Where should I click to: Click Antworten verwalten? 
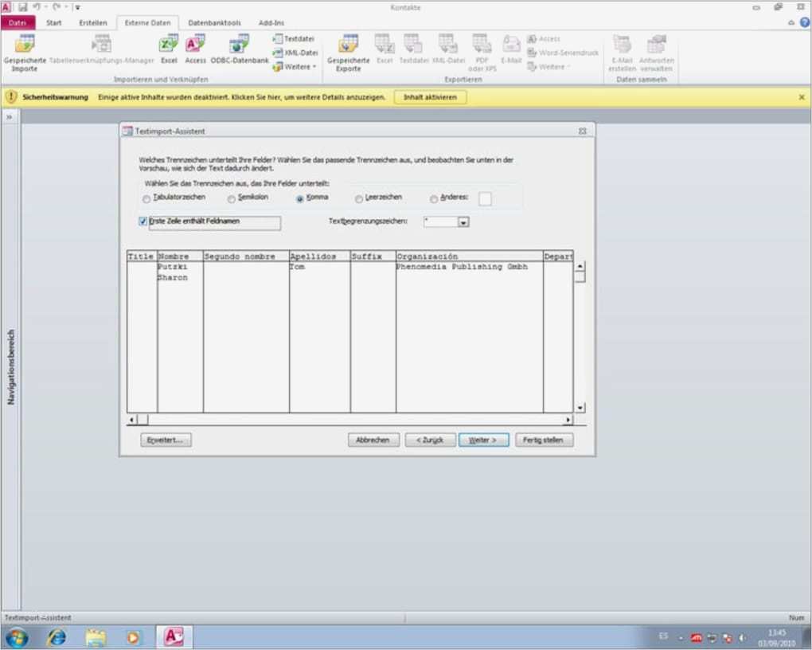click(x=657, y=53)
